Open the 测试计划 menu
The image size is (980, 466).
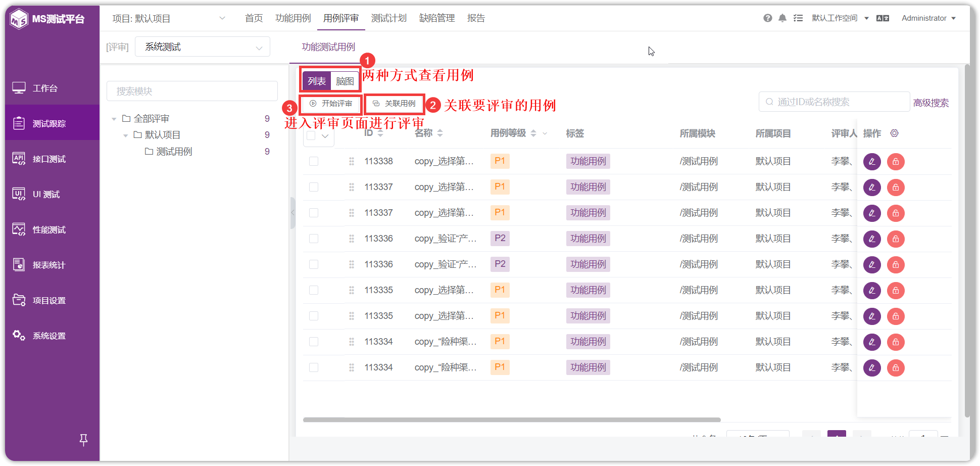(x=389, y=18)
